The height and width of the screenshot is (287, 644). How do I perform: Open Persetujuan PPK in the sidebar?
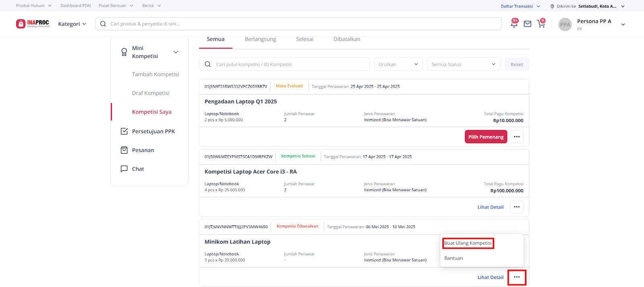point(153,132)
